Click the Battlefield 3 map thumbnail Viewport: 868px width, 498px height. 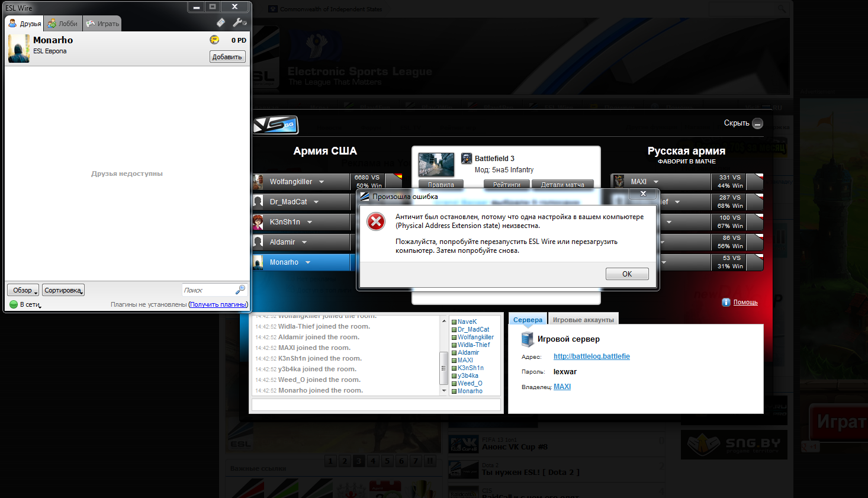436,165
